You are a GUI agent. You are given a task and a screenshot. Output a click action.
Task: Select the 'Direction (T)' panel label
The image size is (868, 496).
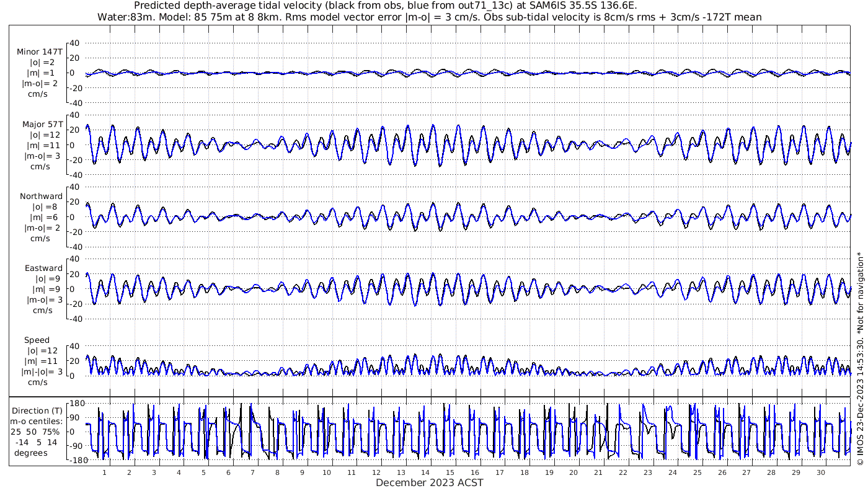click(37, 410)
